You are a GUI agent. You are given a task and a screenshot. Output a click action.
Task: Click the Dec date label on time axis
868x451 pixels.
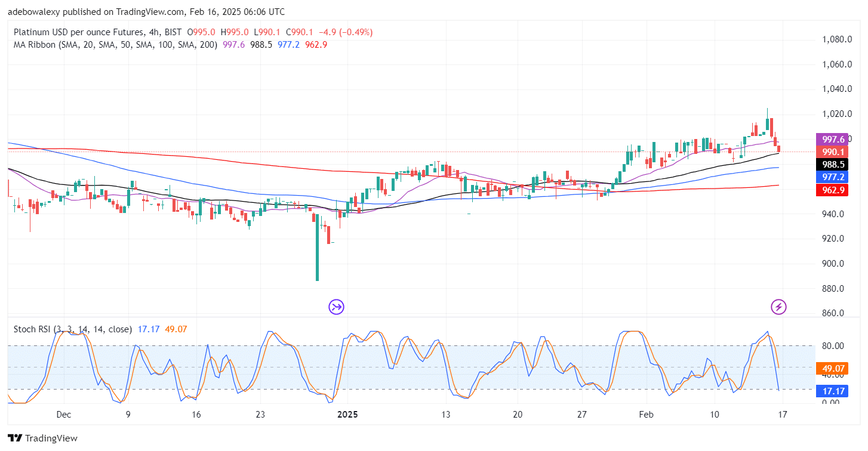[64, 415]
